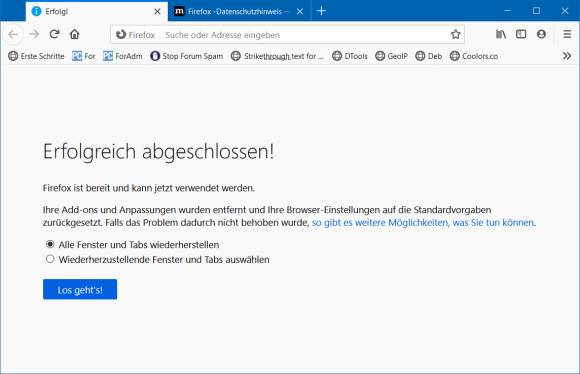Open the Firefox home page icon
The image size is (580, 374).
pos(75,34)
